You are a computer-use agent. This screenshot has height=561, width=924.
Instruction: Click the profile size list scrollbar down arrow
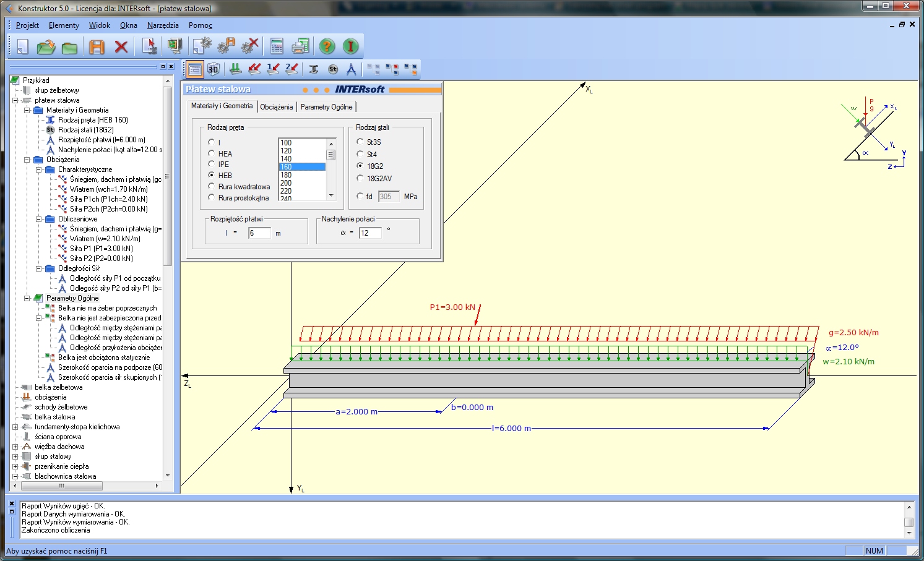tap(331, 195)
